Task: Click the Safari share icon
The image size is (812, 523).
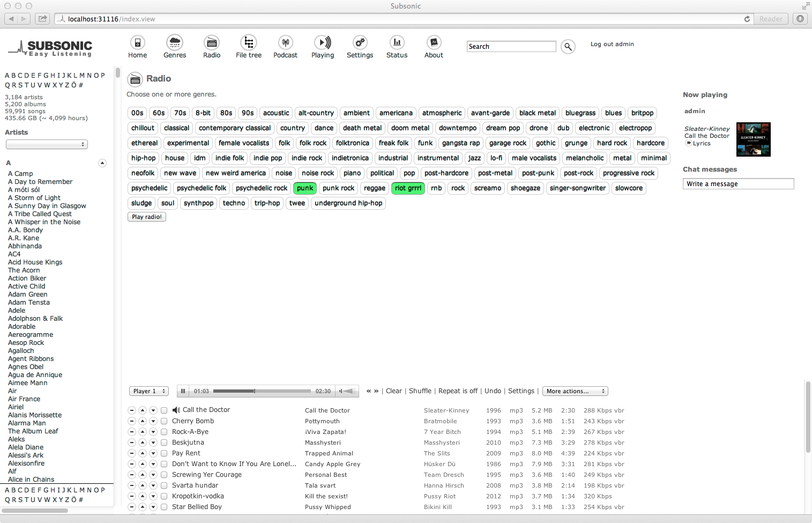Action: 42,19
